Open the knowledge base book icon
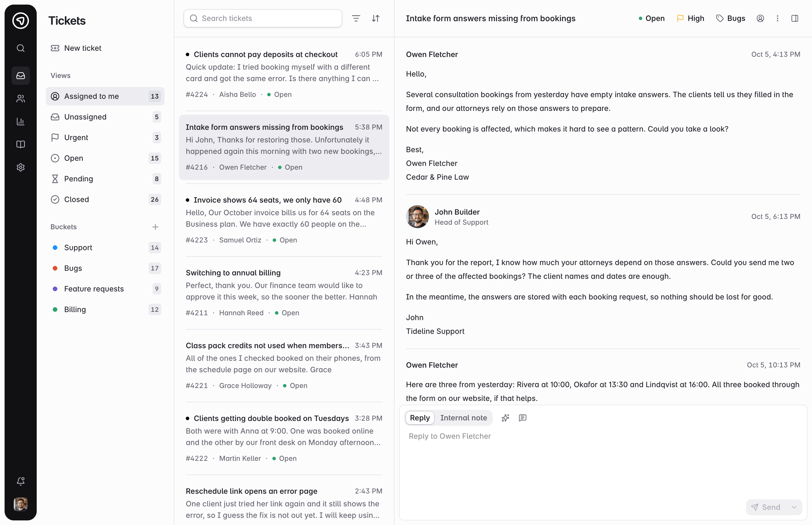This screenshot has height=525, width=812. click(20, 144)
